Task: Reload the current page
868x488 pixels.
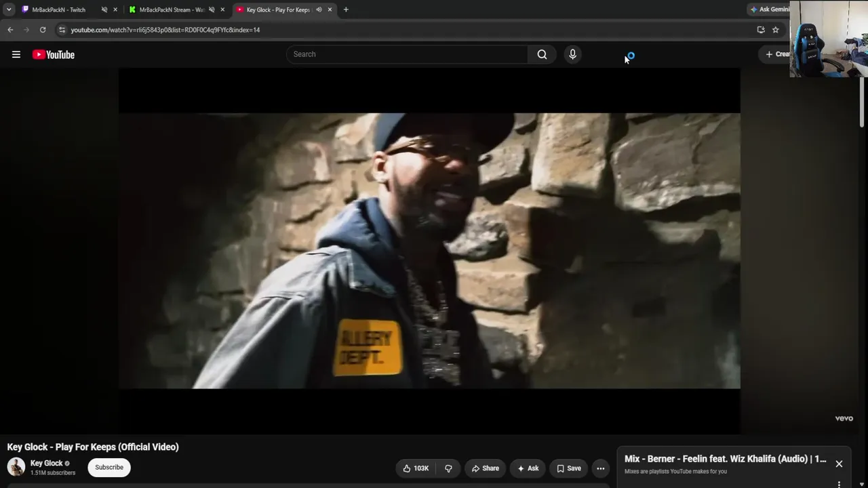Action: (x=43, y=30)
